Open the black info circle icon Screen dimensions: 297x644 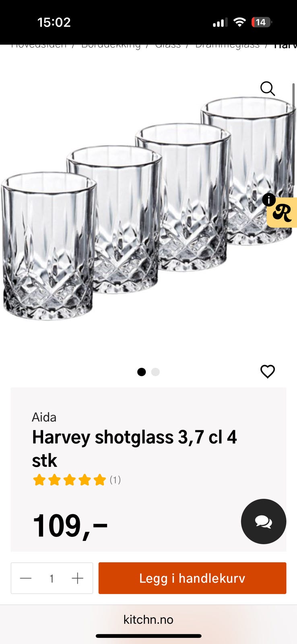269,200
